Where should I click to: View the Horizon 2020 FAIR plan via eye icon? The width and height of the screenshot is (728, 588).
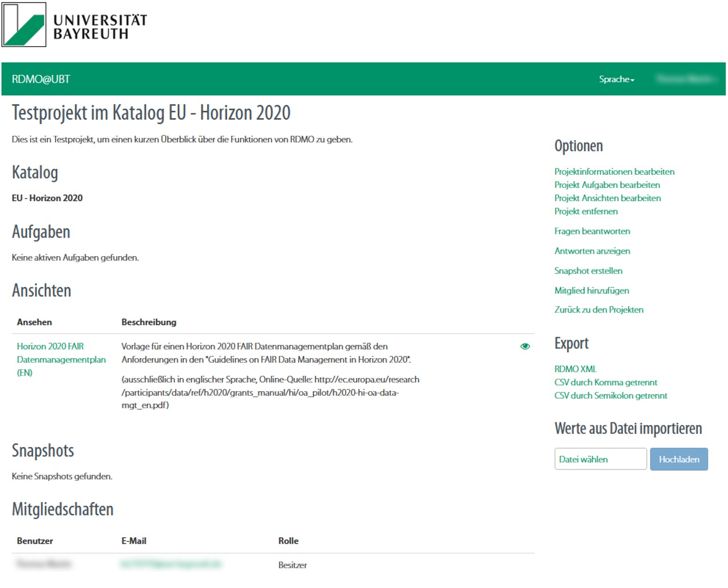coord(525,346)
